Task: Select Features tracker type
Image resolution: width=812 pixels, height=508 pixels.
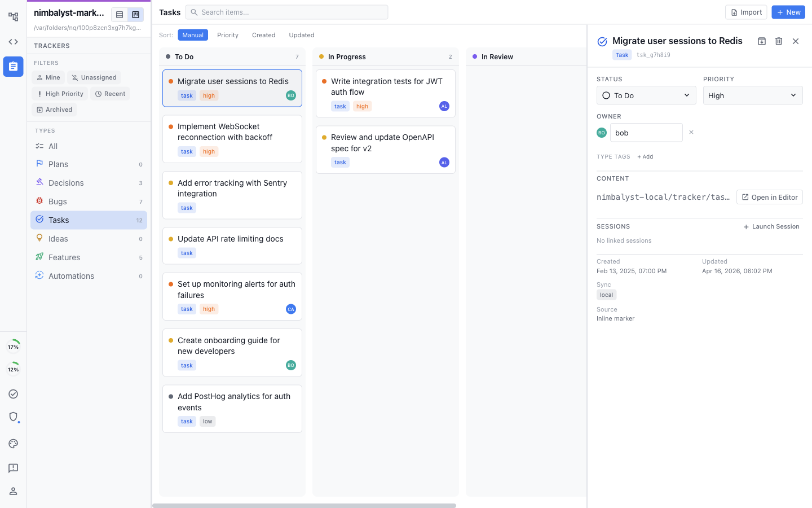Action: 89,257
